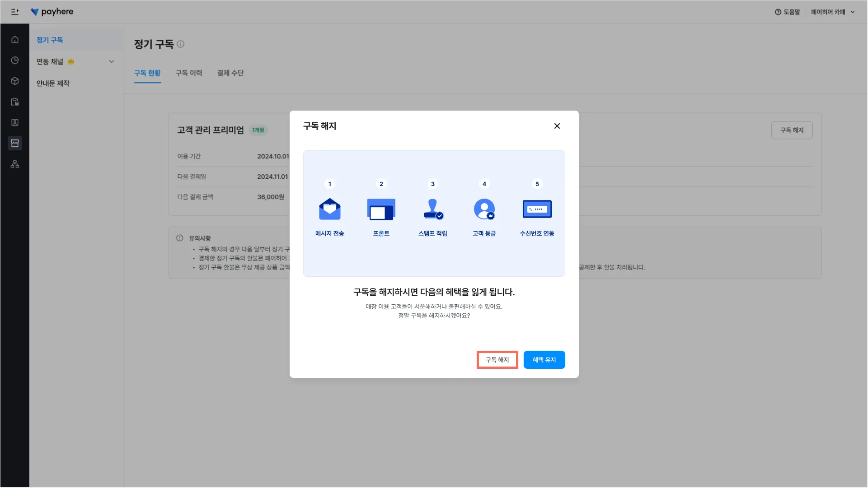Collapse the sidebar menu toggle icon
The height and width of the screenshot is (488, 868).
coord(15,12)
